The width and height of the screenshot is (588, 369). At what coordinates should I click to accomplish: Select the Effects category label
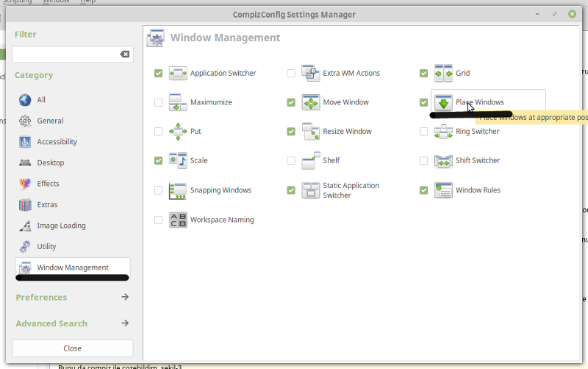click(48, 184)
